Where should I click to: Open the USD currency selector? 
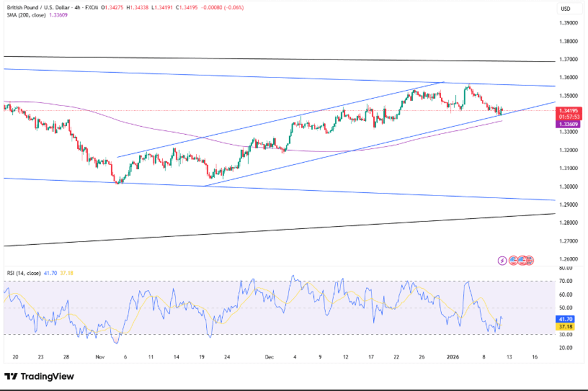pyautogui.click(x=565, y=9)
